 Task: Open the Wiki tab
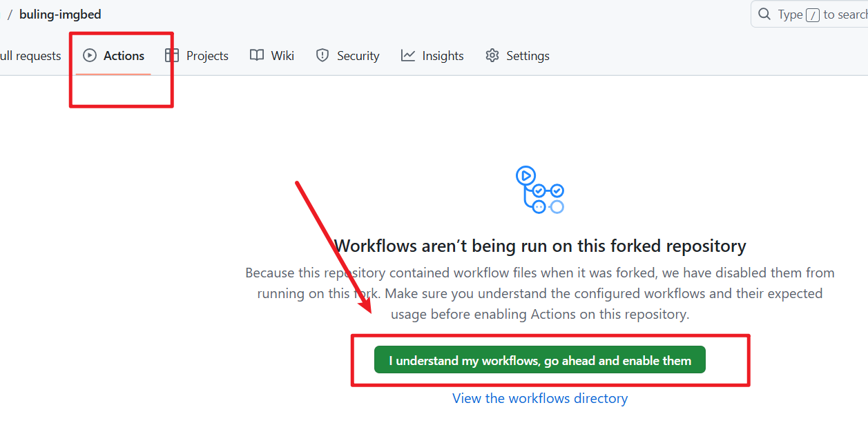(x=282, y=56)
